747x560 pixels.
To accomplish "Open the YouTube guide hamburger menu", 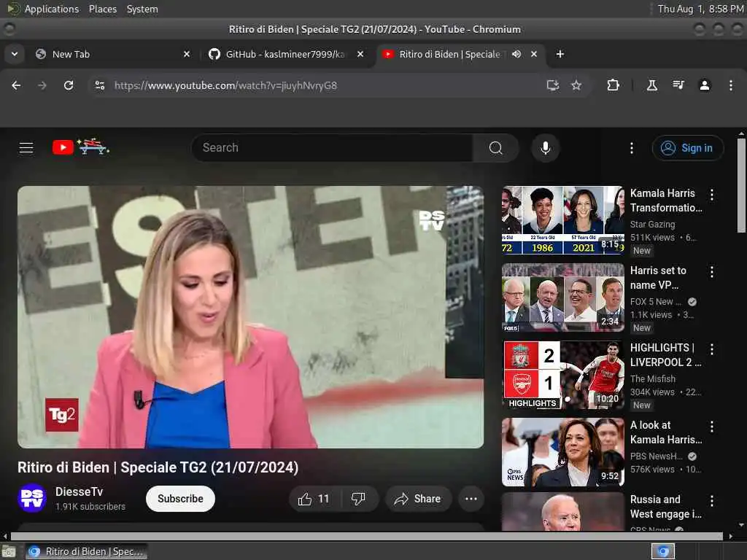I will click(x=26, y=148).
